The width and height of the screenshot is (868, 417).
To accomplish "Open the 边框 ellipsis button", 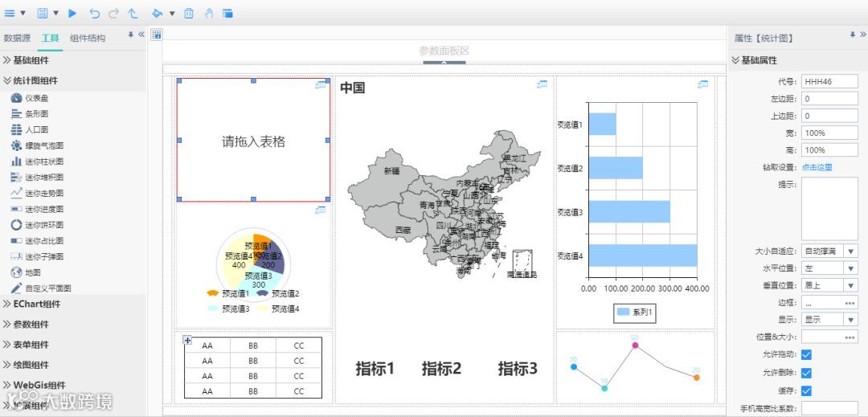I will 850,303.
